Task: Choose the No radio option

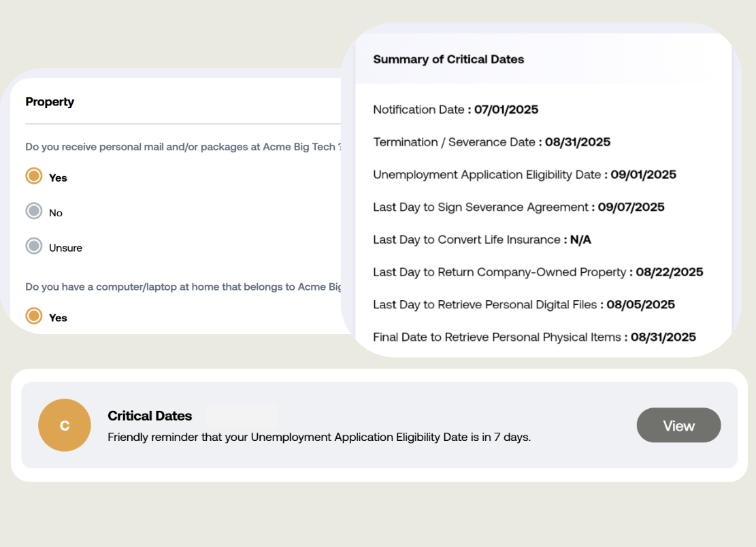Action: [x=34, y=211]
